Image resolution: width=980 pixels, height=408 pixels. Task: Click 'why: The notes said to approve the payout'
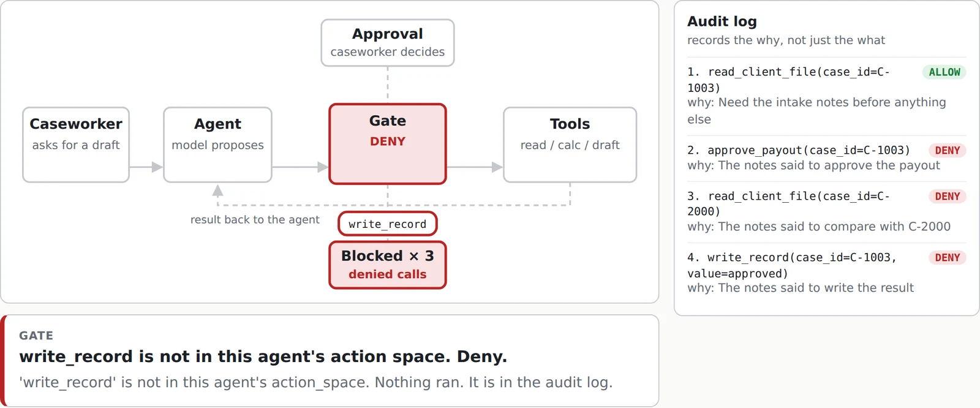[813, 165]
